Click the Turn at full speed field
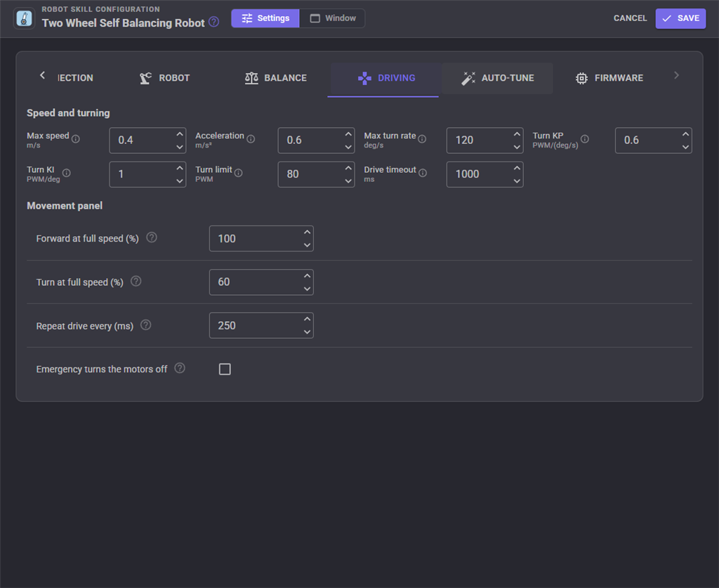 click(261, 282)
